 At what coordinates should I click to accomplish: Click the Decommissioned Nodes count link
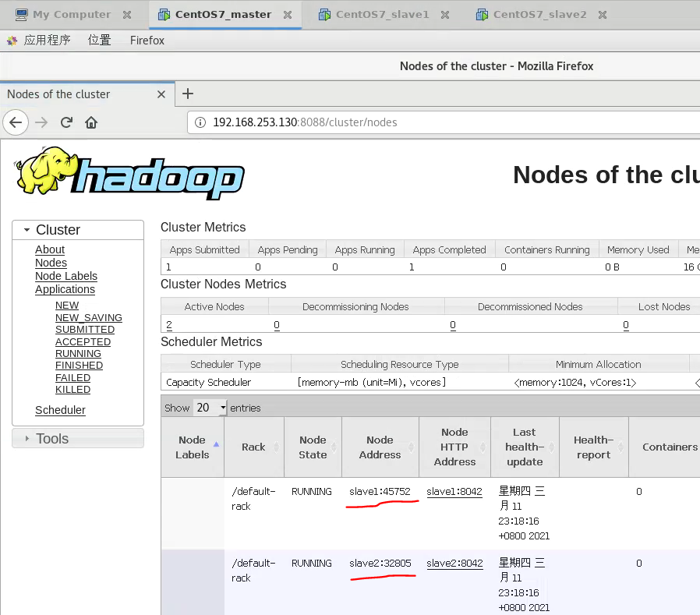point(453,325)
